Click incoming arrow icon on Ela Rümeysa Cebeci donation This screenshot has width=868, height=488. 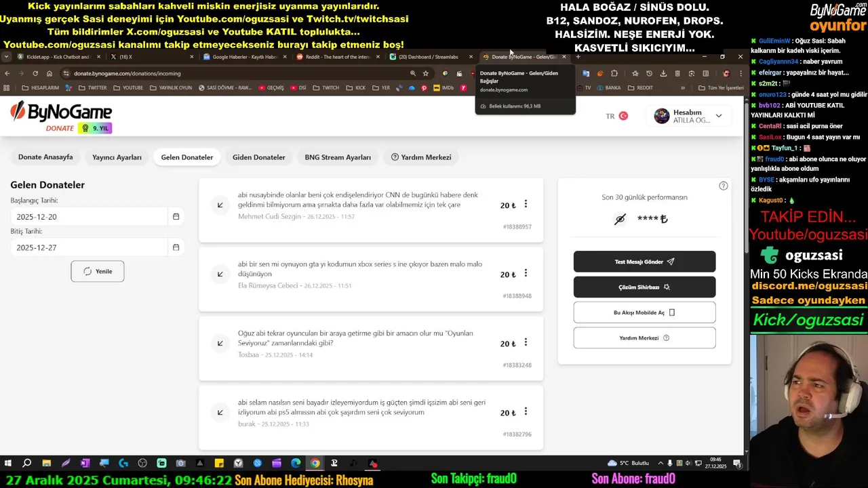click(220, 274)
